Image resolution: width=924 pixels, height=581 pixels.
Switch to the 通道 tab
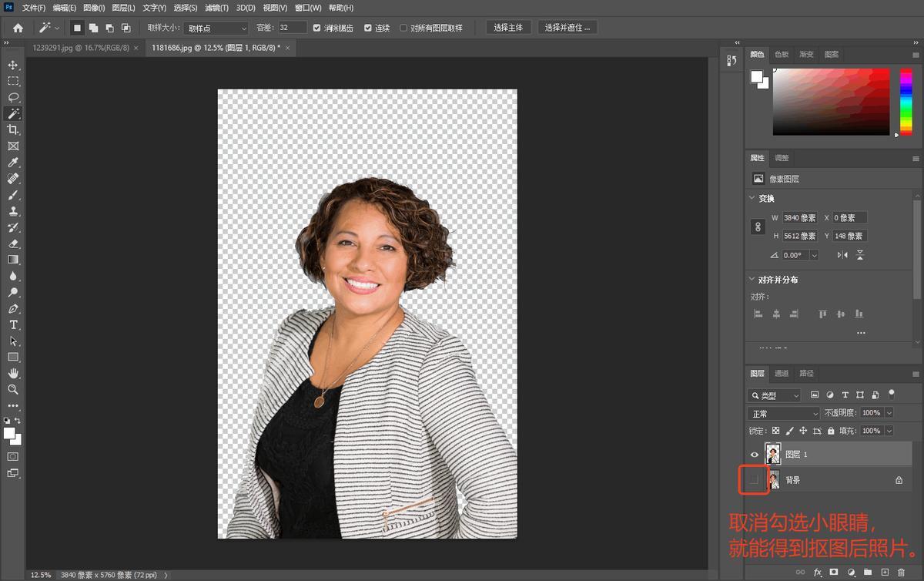point(782,374)
